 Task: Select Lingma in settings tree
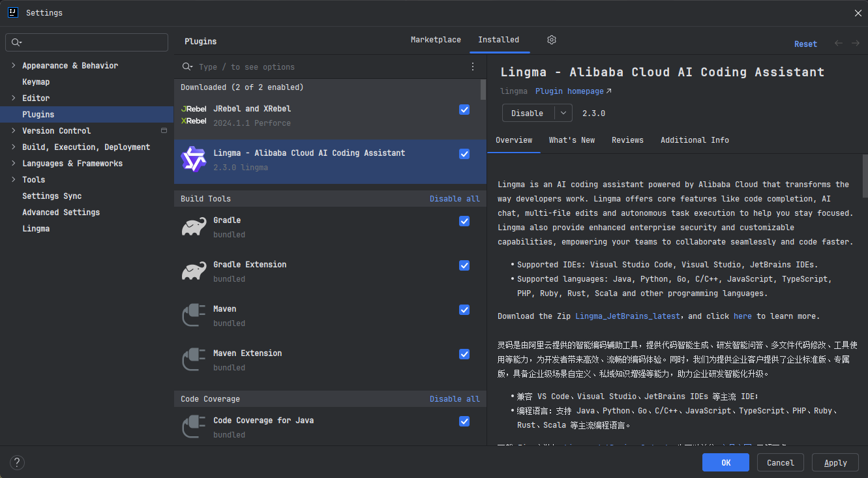(36, 228)
